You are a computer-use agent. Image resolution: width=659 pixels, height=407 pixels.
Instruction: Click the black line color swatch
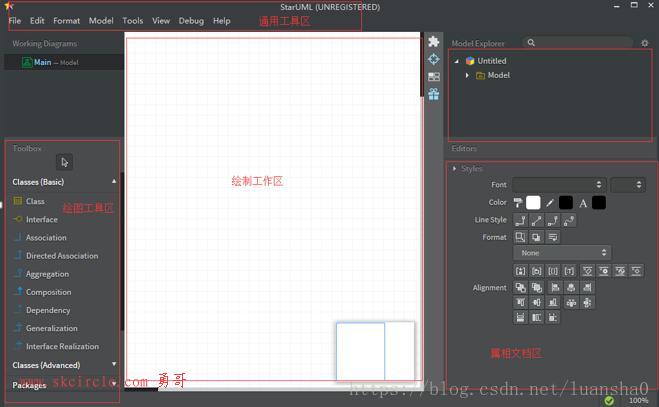click(566, 203)
